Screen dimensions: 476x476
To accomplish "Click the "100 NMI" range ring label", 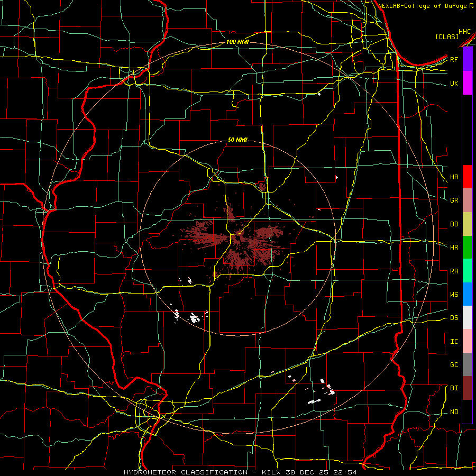I will coord(237,42).
